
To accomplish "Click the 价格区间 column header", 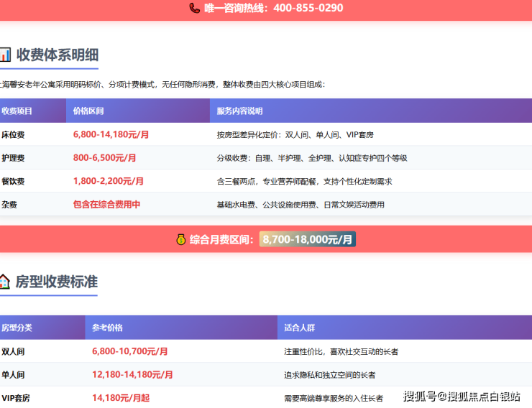I will (88, 111).
